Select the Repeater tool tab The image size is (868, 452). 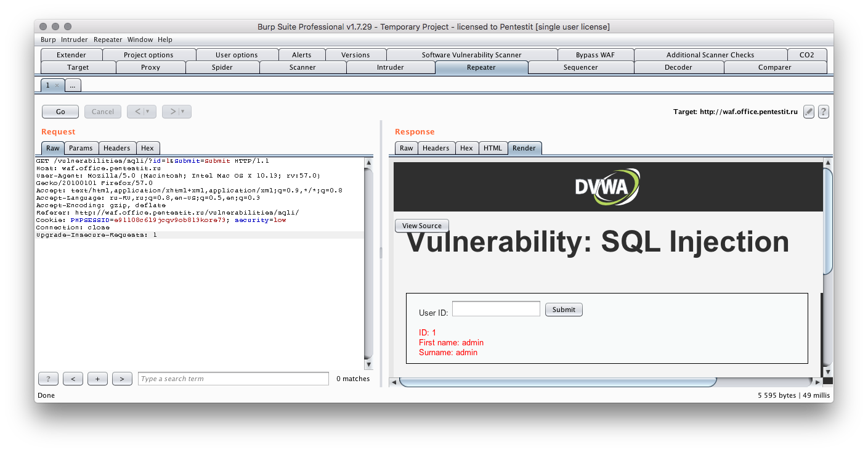click(481, 67)
